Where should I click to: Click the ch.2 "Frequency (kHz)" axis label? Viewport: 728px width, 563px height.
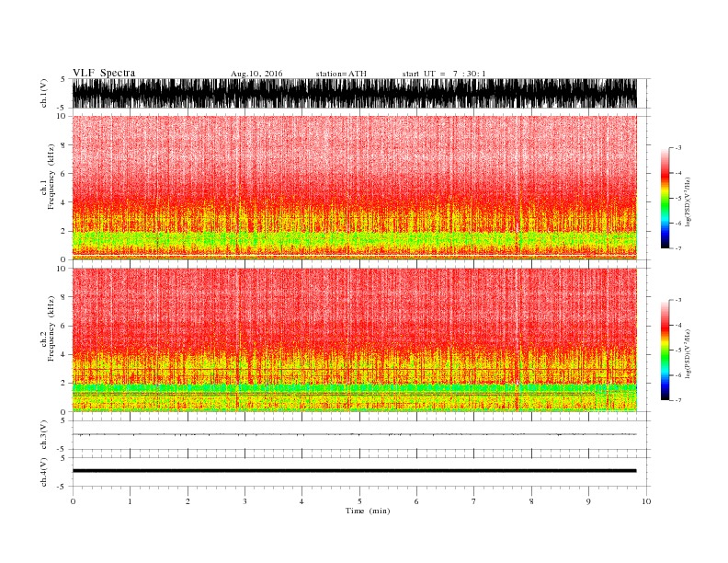tap(51, 328)
